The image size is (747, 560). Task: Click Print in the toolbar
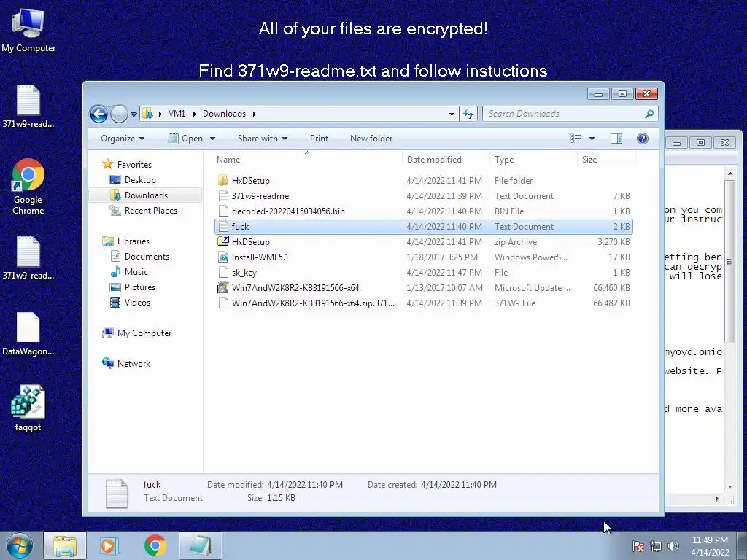[319, 139]
